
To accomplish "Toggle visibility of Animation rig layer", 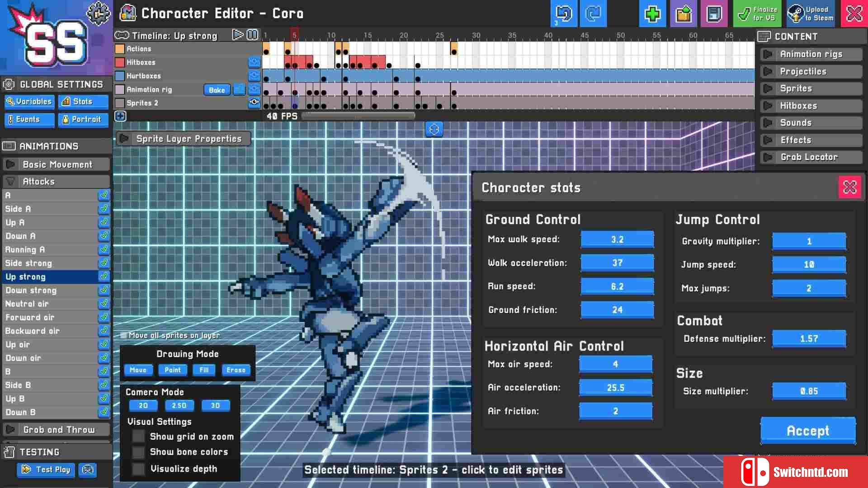I will tap(254, 89).
